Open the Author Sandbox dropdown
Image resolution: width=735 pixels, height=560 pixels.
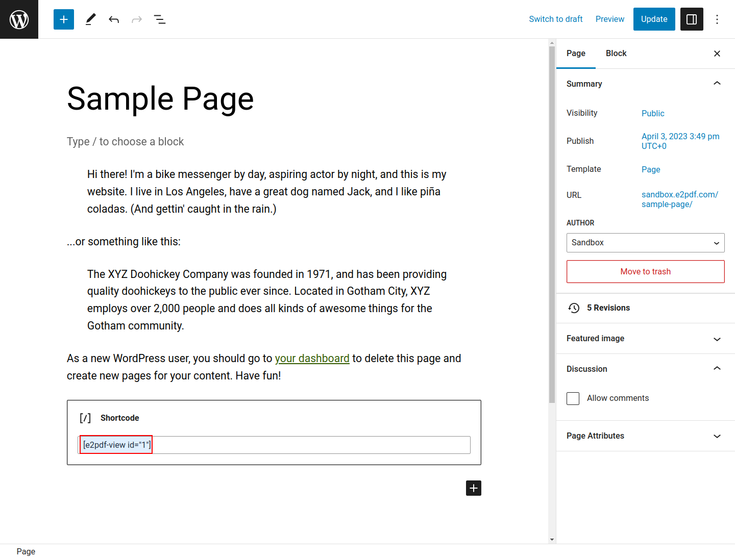[x=645, y=243]
